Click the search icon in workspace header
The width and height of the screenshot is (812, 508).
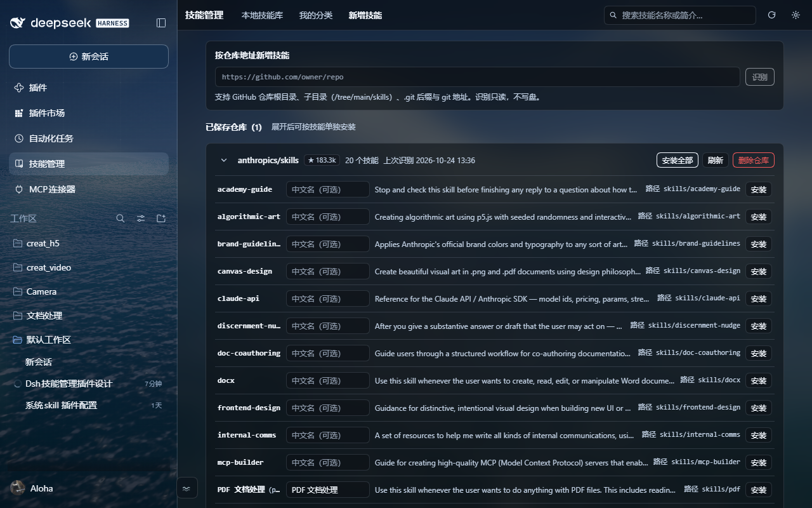pos(121,218)
